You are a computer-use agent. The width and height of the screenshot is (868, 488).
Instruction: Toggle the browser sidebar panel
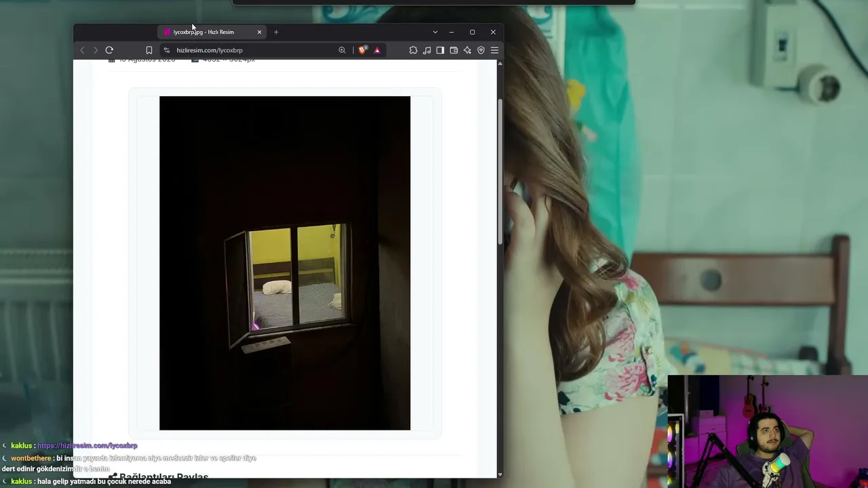440,50
